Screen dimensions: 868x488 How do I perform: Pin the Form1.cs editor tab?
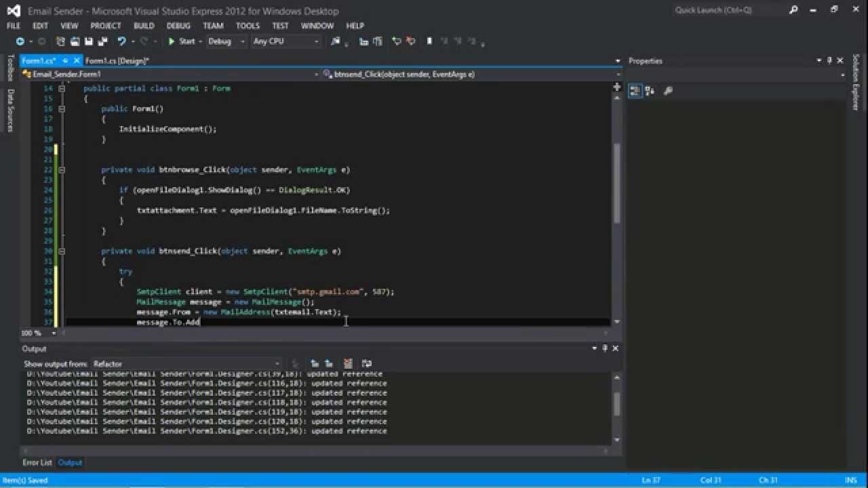pos(66,61)
